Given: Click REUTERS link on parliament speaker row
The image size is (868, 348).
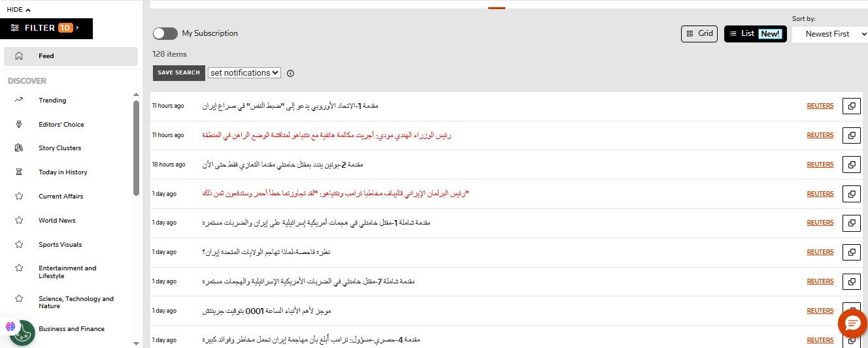Looking at the screenshot, I should click(x=820, y=194).
